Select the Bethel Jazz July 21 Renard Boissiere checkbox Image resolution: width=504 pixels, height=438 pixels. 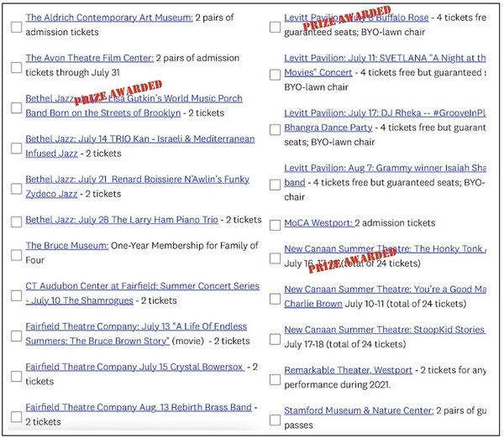coord(17,189)
